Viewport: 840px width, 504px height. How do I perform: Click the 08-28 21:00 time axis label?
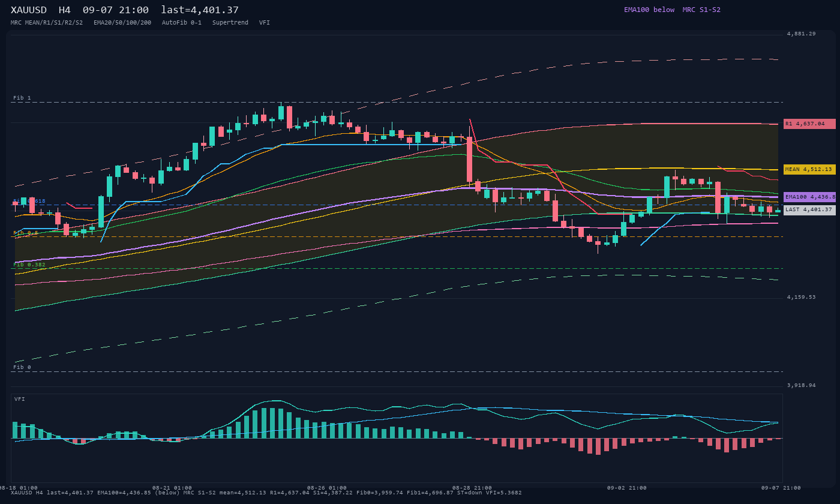point(472,488)
